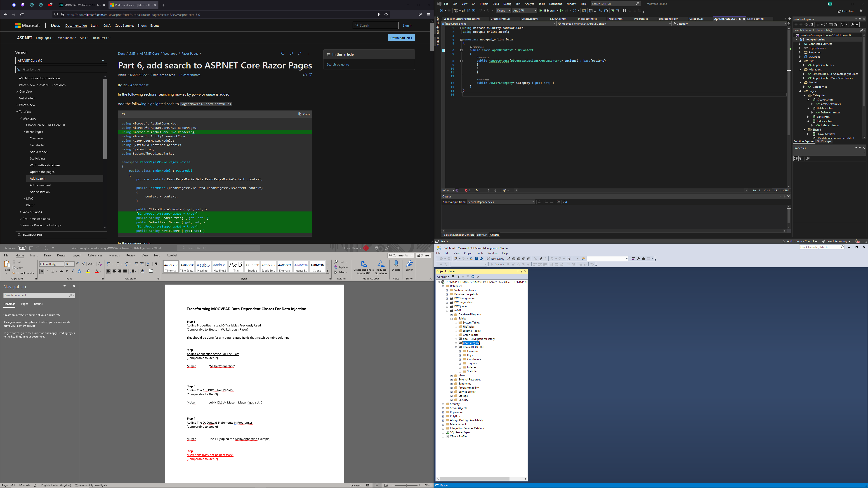Open the Tools menu in SSMS
Screen dimensions: 868x488
pos(480,253)
